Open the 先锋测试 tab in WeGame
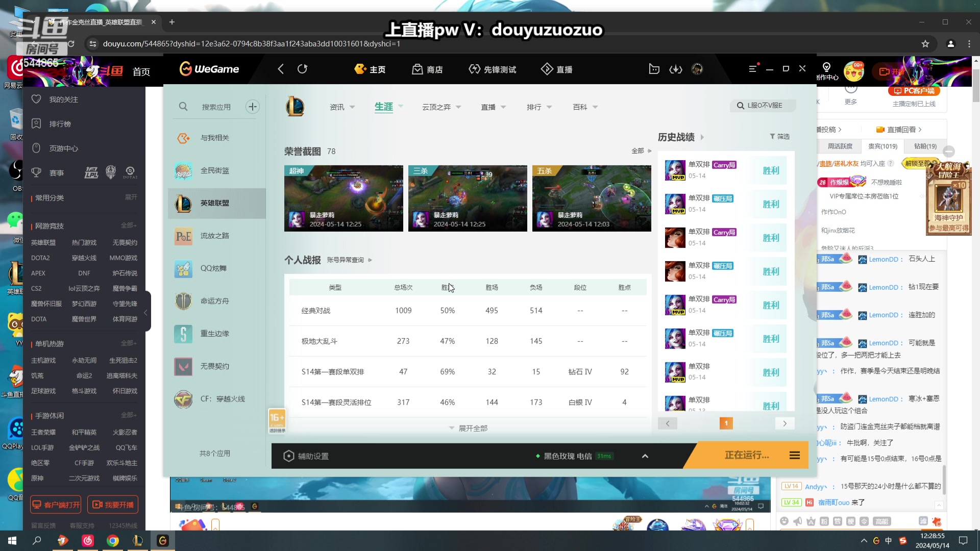Viewport: 980px width, 551px height. (x=492, y=69)
